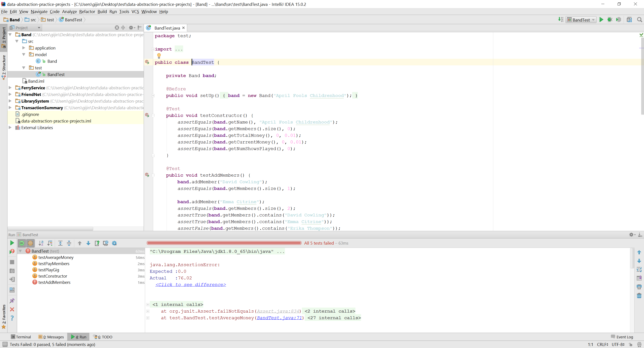Open the BandTest.java:71 stack trace link
The image size is (644, 348).
click(279, 318)
